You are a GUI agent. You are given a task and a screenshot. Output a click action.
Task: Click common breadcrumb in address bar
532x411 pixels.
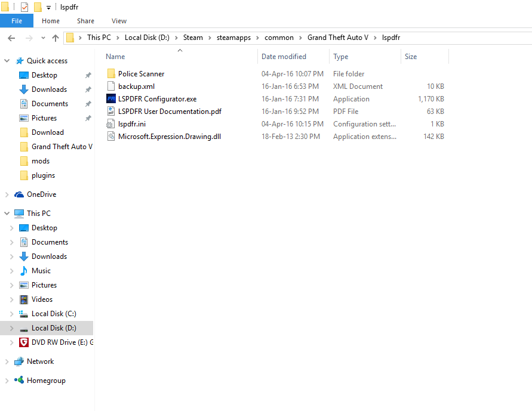click(x=279, y=38)
